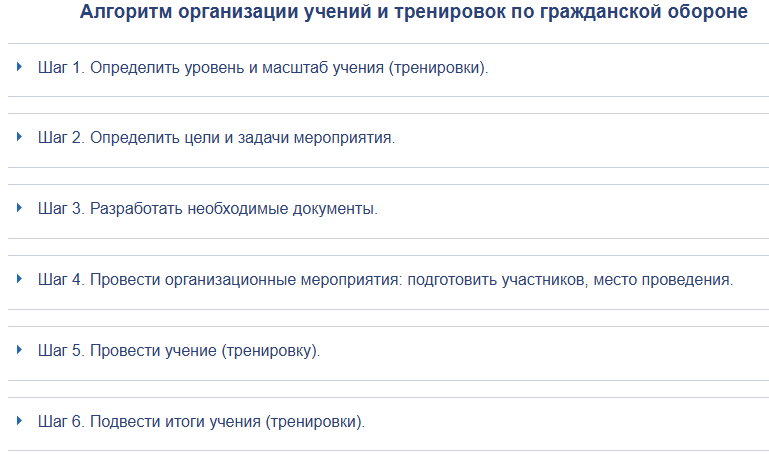Click the label 'Шаг 1.'

(61, 67)
